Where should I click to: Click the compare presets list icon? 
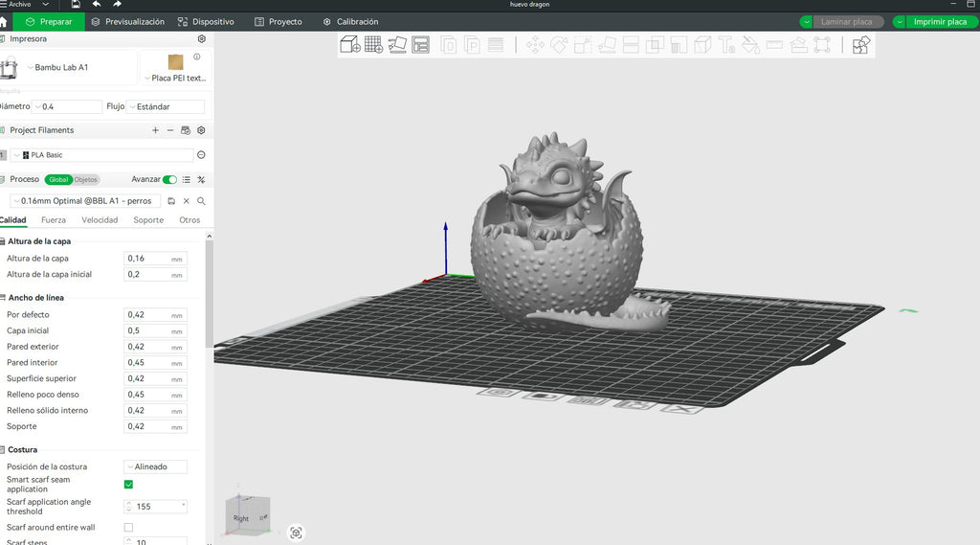187,179
